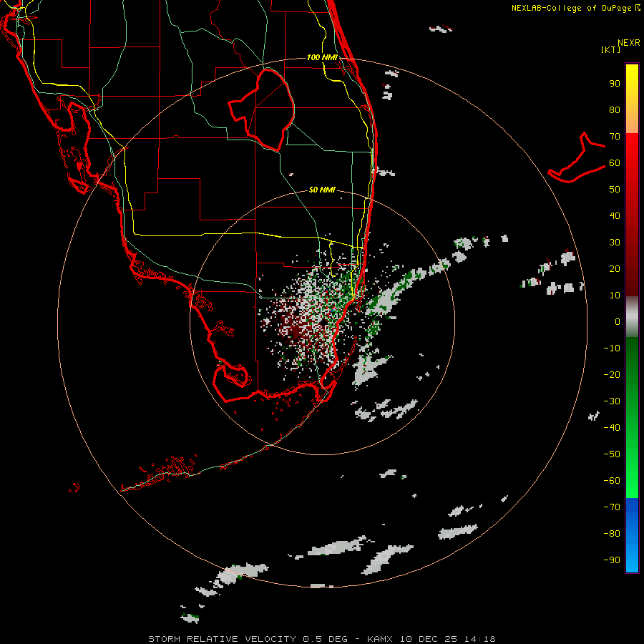Click the 10 value on velocity scale
This screenshot has width=644, height=644.
pos(615,296)
